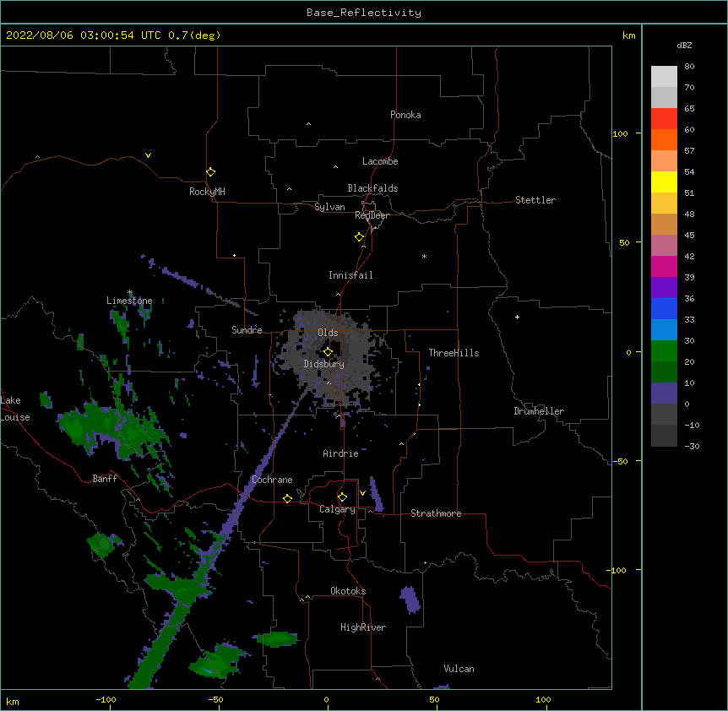Click the Airdrie city label
728x711 pixels.
click(340, 453)
